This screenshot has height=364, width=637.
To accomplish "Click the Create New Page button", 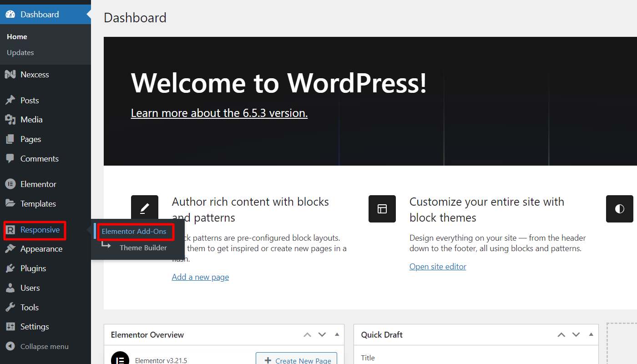I will pos(296,359).
